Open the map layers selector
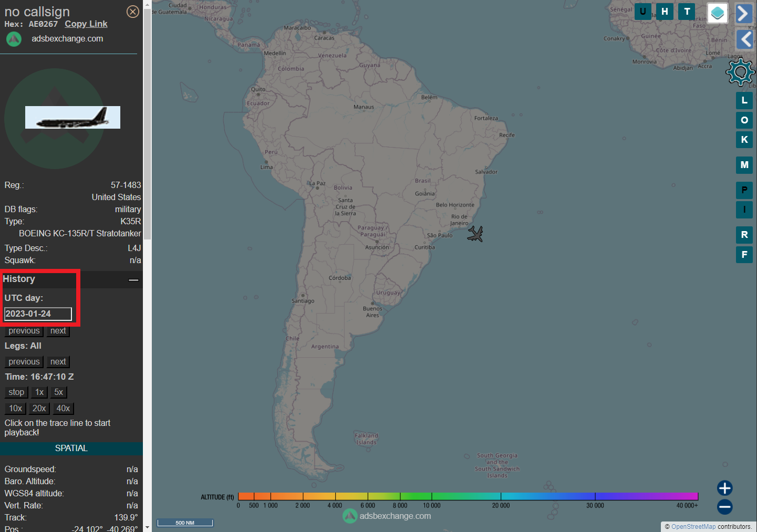Viewport: 757px width, 532px height. [x=718, y=13]
